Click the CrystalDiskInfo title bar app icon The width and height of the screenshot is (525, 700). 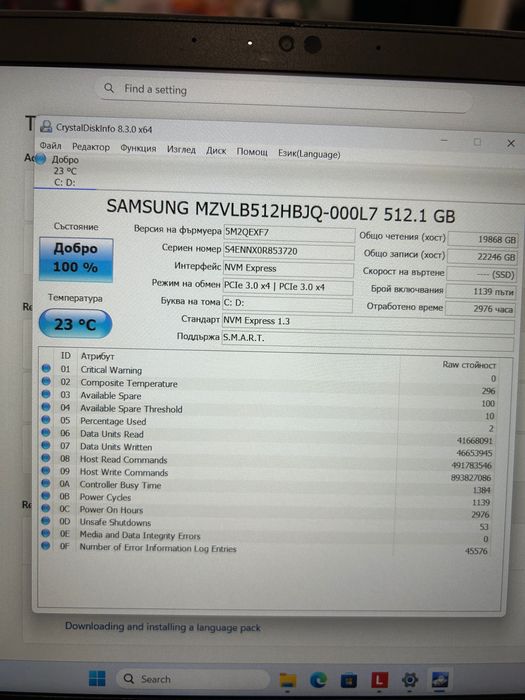point(46,126)
